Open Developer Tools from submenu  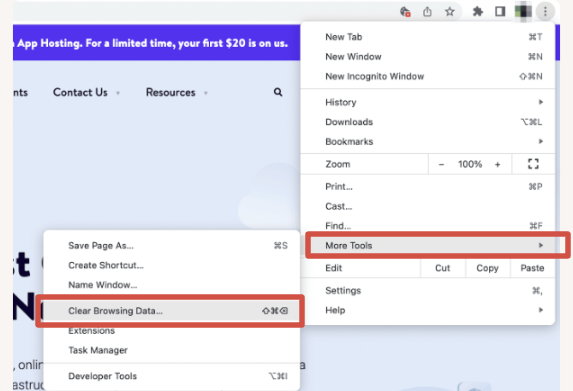tap(172, 376)
